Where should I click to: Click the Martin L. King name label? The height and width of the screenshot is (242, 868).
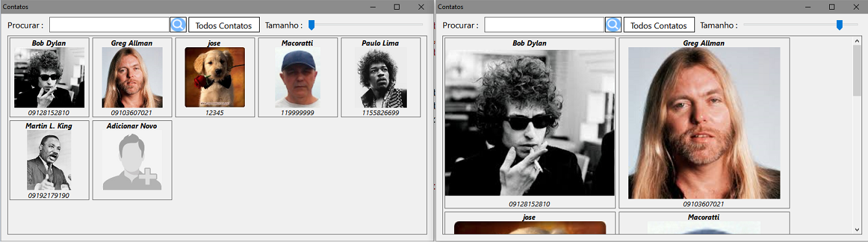[x=49, y=126]
